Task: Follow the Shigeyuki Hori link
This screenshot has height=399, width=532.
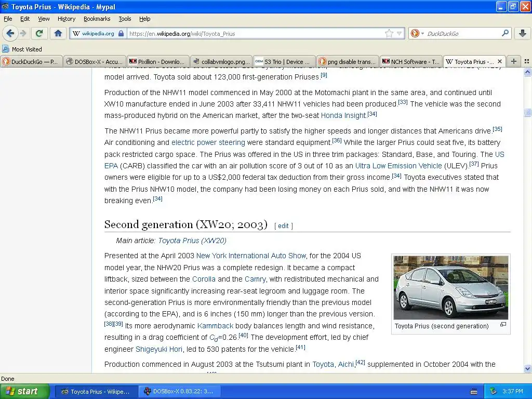Action: coord(159,350)
